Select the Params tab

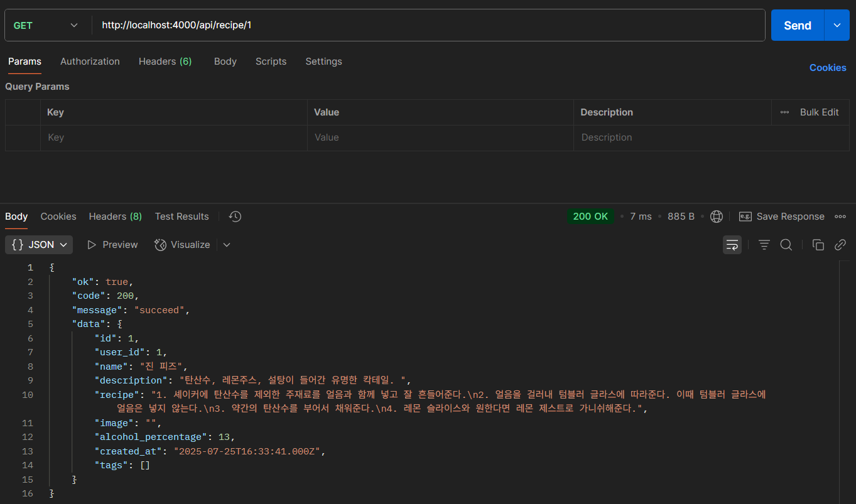(24, 62)
